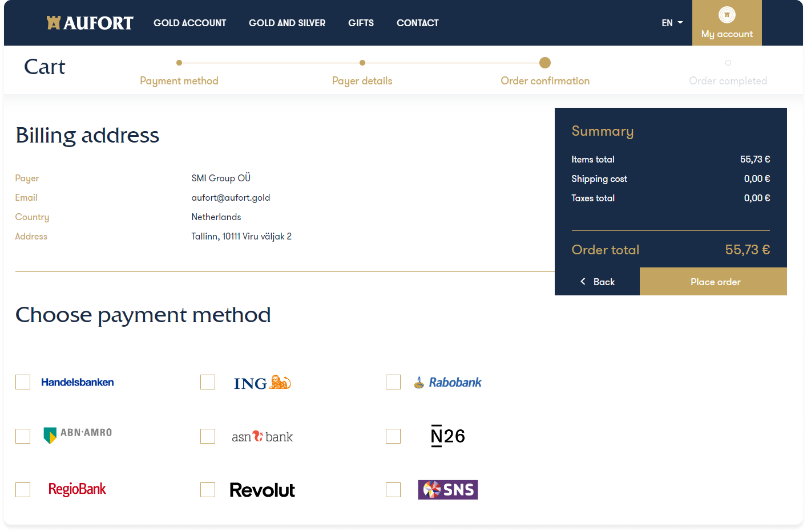The image size is (807, 532).
Task: Click the ING bank logo
Action: pos(262,383)
